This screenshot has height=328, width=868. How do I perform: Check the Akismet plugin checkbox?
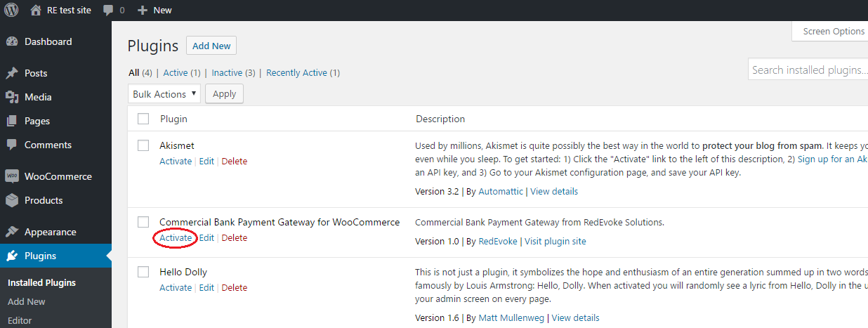(143, 145)
